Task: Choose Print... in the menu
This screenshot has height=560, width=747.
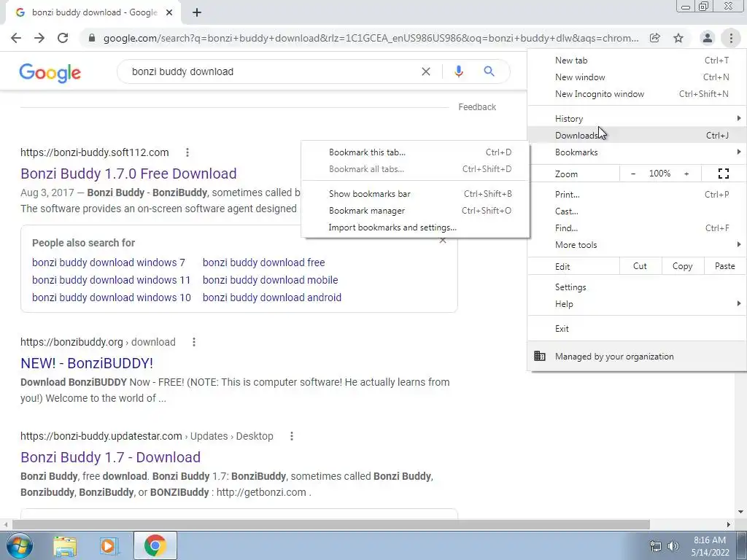Action: click(637, 194)
